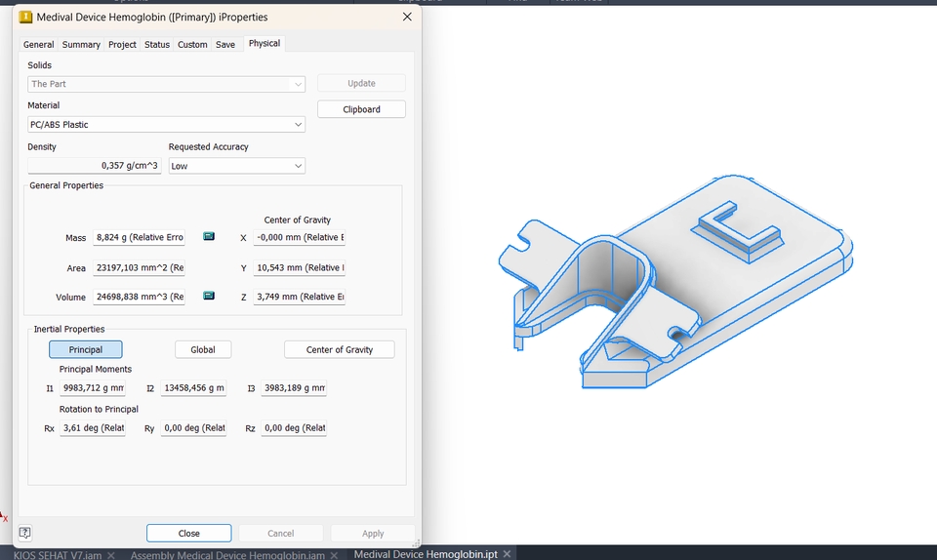Click the dialog resize grip corner
Viewport: 937px width, 560px height.
point(416,542)
